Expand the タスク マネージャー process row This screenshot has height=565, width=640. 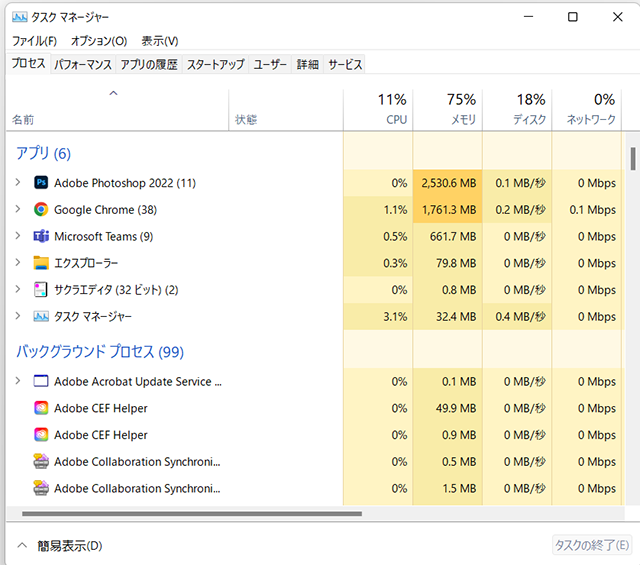pos(18,316)
